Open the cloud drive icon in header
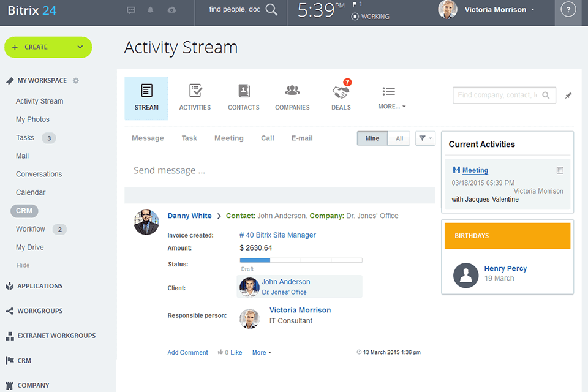The height and width of the screenshot is (392, 588). 171,10
